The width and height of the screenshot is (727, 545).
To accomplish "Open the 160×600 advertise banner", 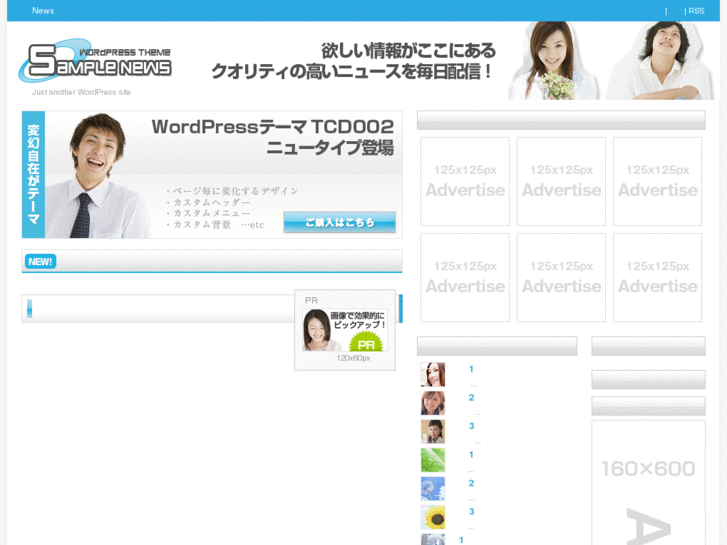I will coord(648,482).
